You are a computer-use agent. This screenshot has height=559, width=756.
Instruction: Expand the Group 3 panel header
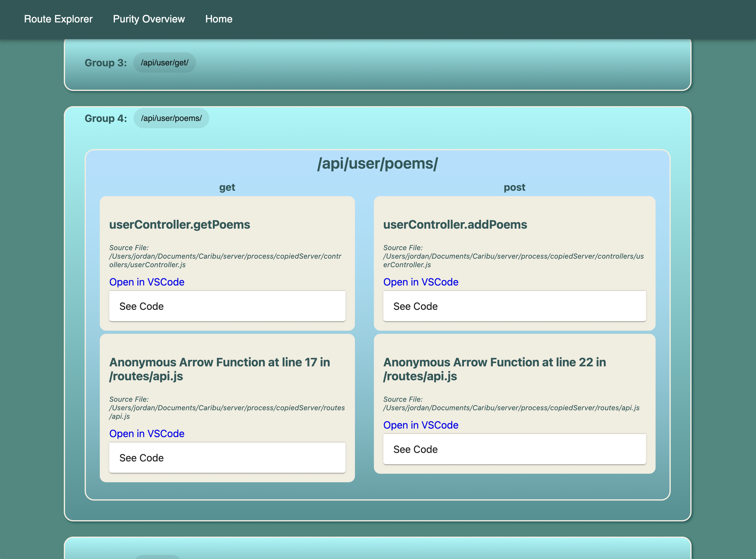(106, 63)
